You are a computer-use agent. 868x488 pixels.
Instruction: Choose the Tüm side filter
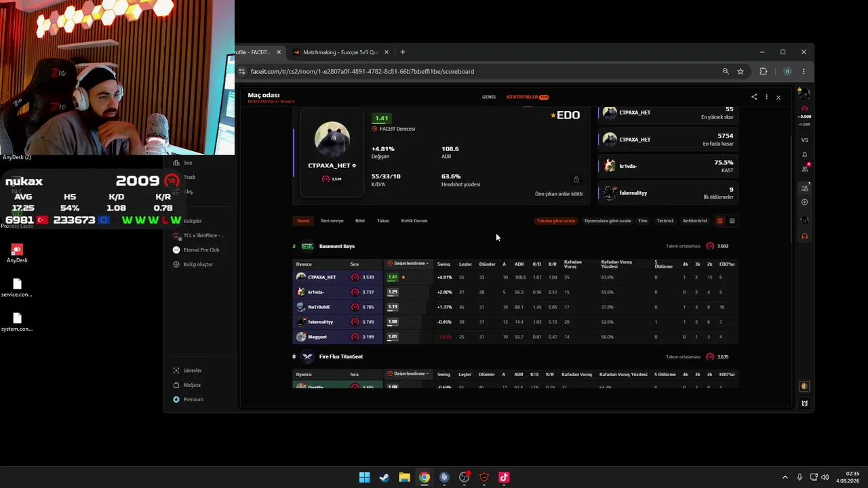tap(643, 220)
